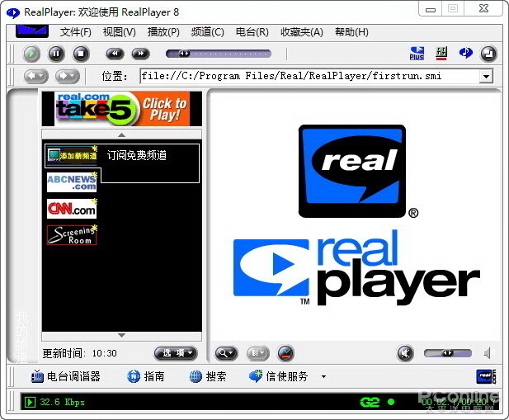The width and height of the screenshot is (509, 420).
Task: Pause playback with the pause button
Action: click(x=56, y=54)
